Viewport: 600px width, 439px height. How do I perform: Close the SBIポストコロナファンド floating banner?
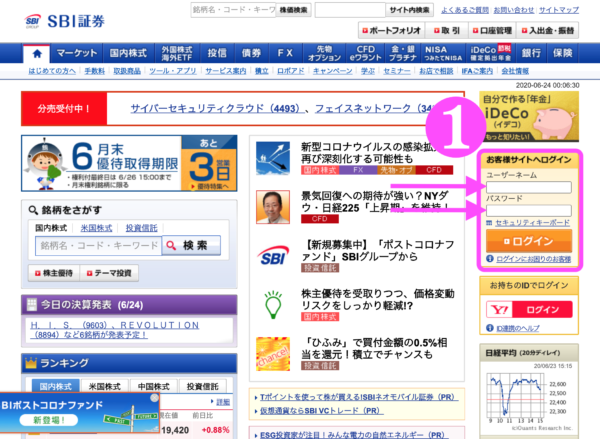(x=154, y=398)
